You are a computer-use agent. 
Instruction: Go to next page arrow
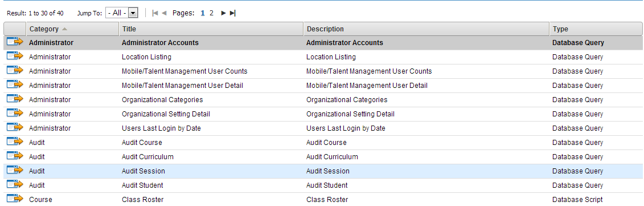[223, 13]
